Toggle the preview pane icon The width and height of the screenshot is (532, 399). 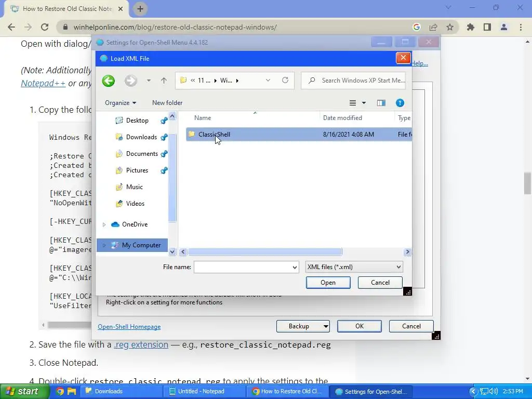381,103
